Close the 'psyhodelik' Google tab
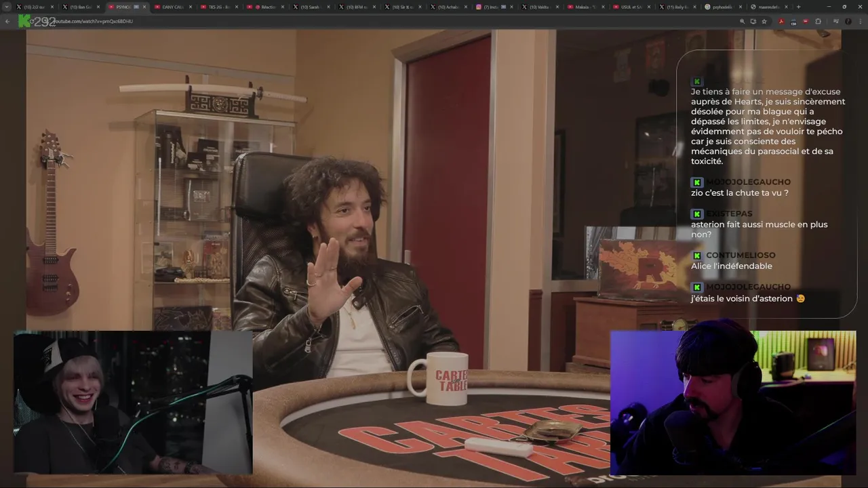Screen dimensions: 868x488 pyautogui.click(x=740, y=7)
